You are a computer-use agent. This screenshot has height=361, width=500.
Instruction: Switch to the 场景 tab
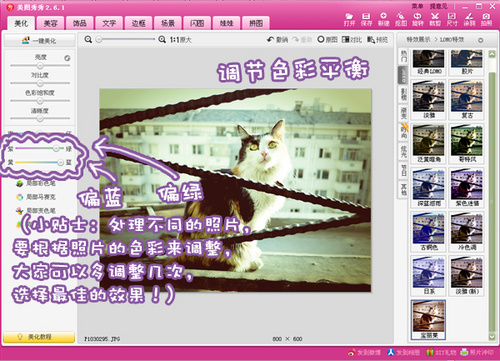(x=168, y=23)
